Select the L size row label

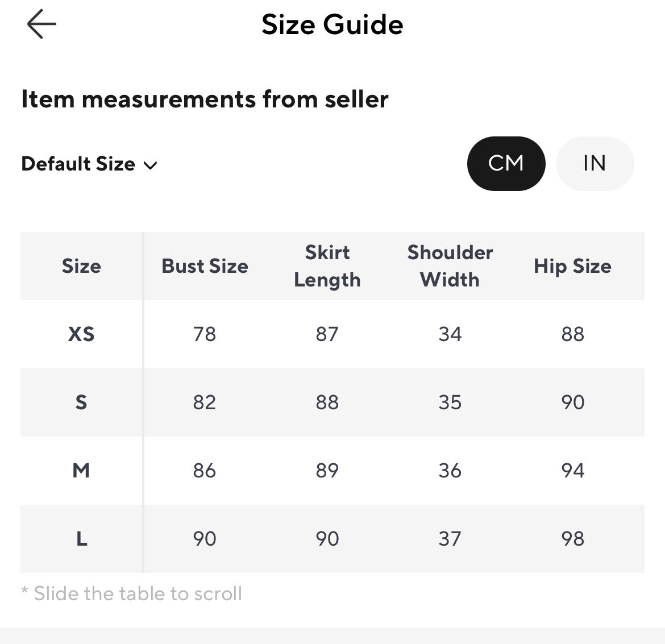coord(81,539)
